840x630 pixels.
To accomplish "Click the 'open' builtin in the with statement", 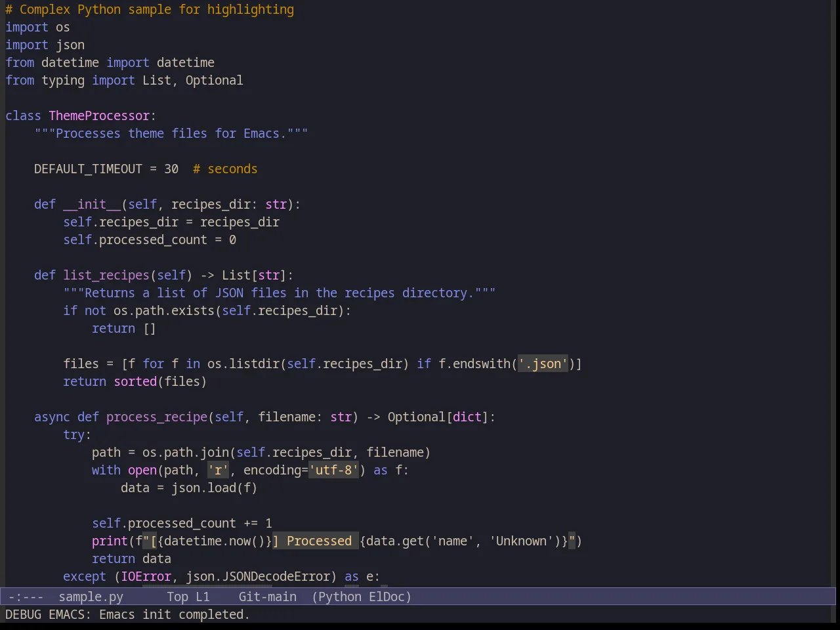I will (x=142, y=470).
